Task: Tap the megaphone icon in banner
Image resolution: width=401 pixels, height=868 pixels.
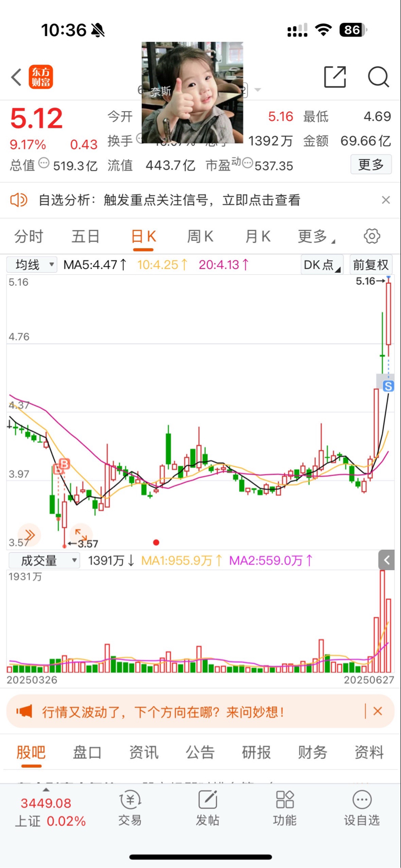Action: [24, 712]
